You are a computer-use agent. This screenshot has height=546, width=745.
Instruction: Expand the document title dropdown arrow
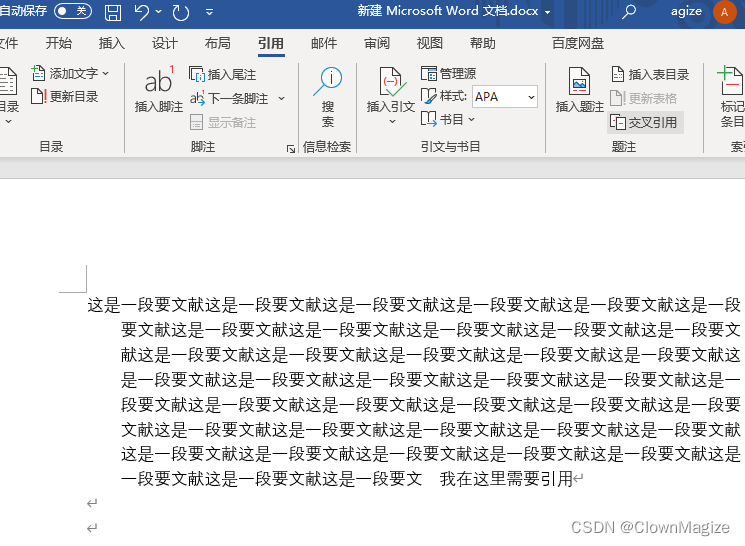[x=548, y=12]
